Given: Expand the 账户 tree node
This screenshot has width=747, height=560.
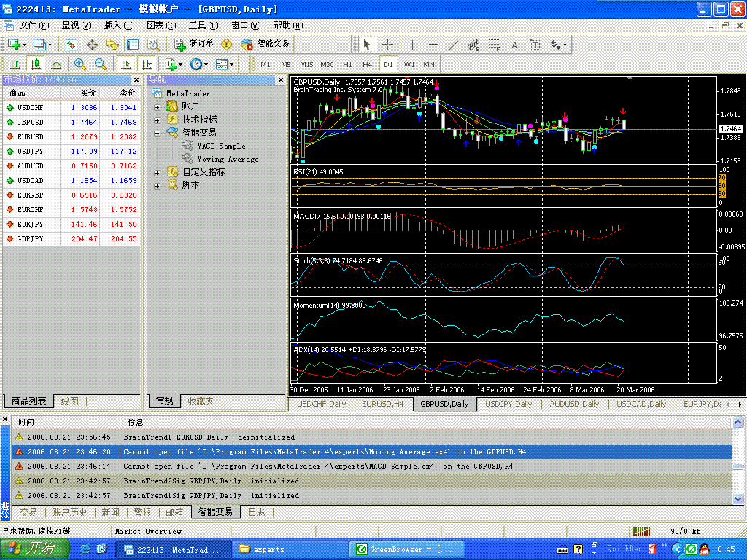Looking at the screenshot, I should pos(158,106).
